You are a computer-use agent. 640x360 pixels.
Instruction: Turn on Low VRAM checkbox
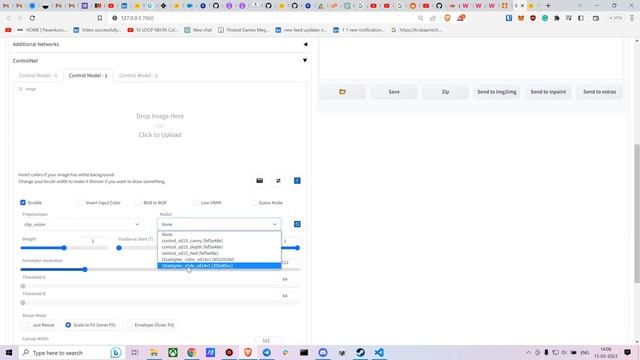coord(196,202)
